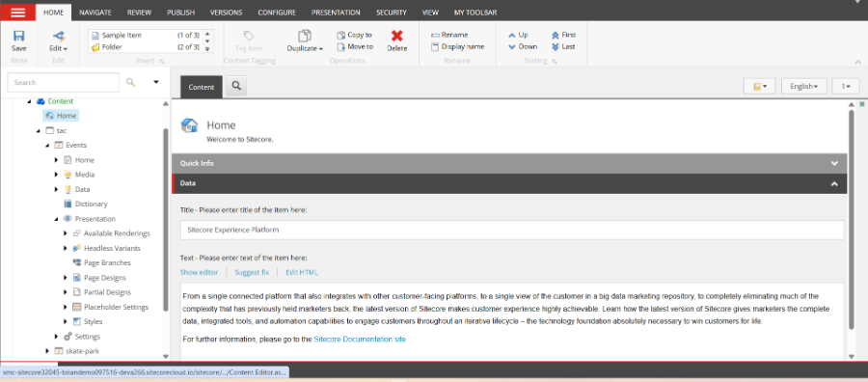Switch to the PRESENTATION ribbon tab
The width and height of the screenshot is (868, 382).
click(336, 13)
